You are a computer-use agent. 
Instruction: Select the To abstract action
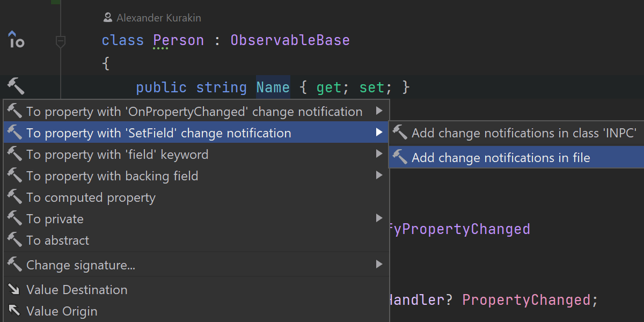click(58, 240)
